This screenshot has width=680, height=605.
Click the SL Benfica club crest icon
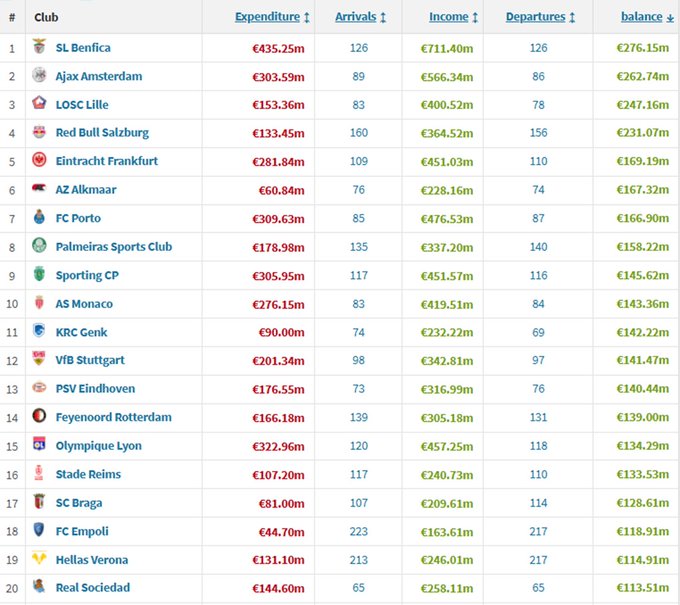pyautogui.click(x=39, y=48)
